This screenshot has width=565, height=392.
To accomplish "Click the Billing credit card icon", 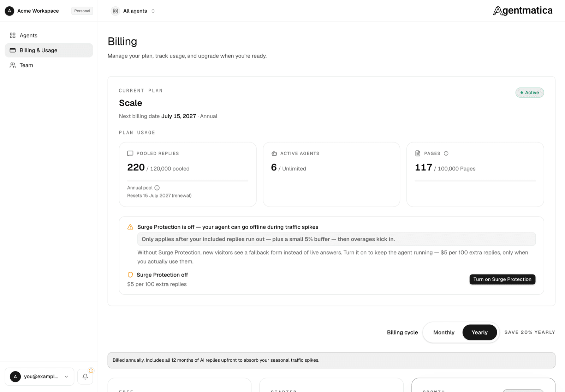I will (x=13, y=50).
